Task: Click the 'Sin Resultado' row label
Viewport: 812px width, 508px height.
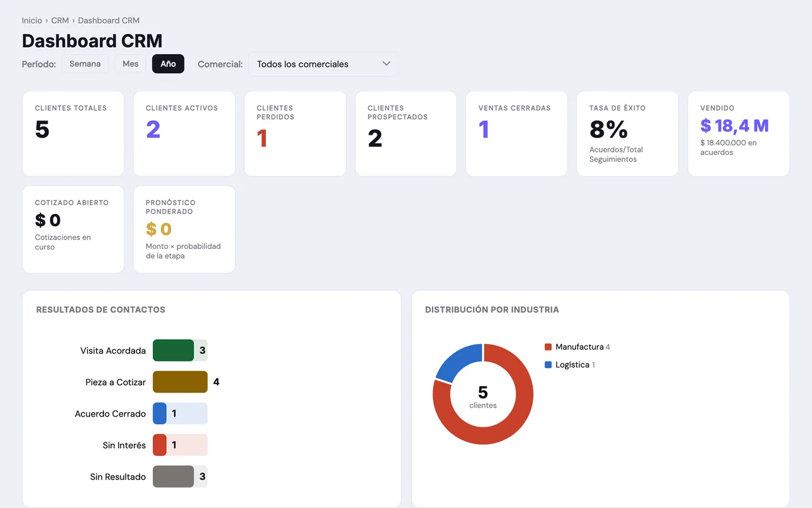Action: point(118,477)
